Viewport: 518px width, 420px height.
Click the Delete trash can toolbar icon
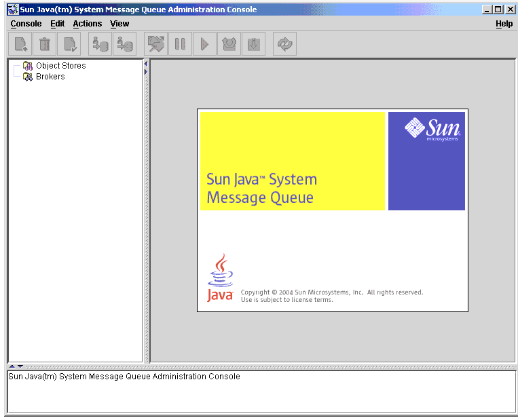(45, 43)
